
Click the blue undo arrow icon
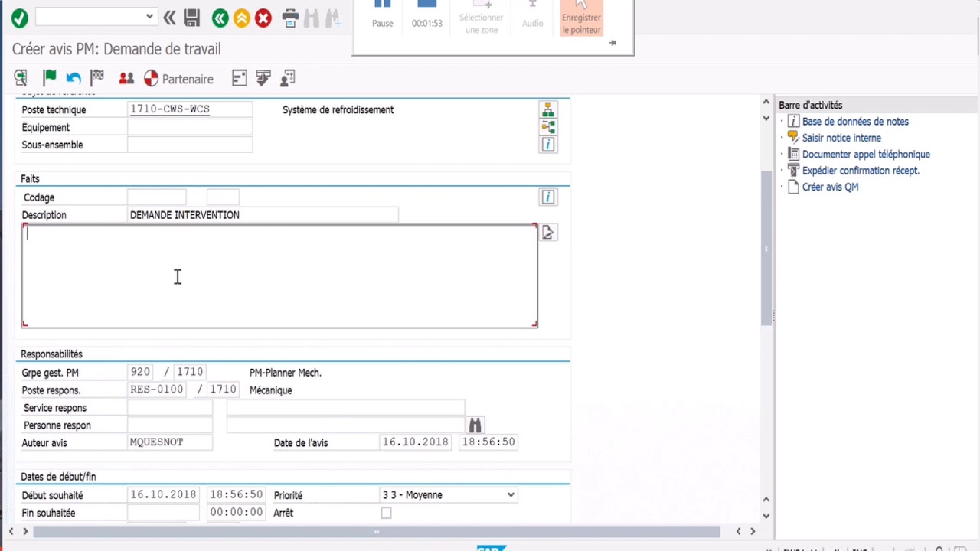click(73, 78)
